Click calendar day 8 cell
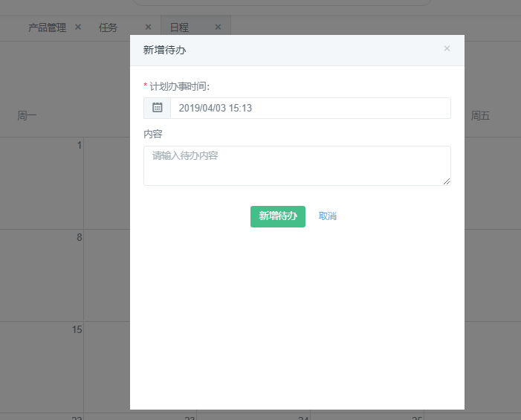 click(42, 274)
